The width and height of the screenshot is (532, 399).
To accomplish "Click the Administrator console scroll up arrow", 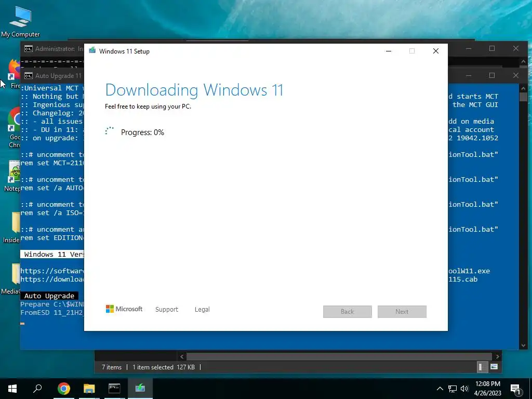I will 523,62.
